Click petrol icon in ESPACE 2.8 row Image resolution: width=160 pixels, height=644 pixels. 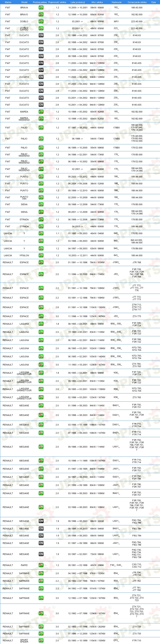(x=41, y=308)
